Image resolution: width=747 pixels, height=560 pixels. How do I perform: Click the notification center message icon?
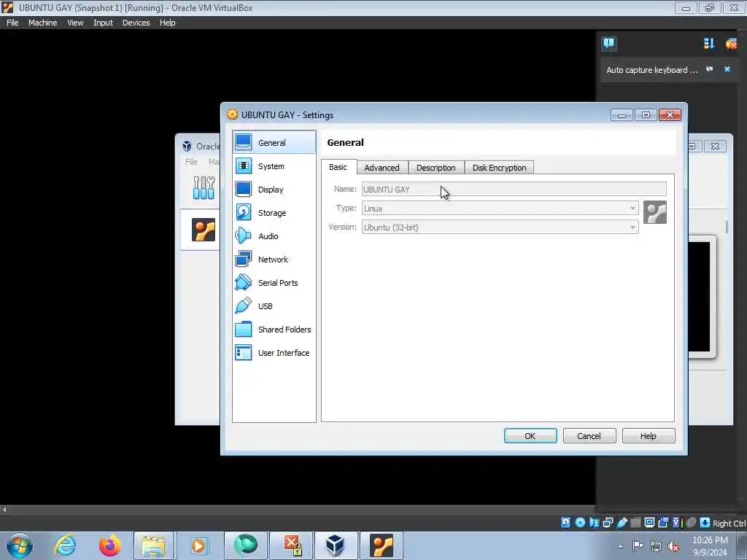[x=609, y=44]
